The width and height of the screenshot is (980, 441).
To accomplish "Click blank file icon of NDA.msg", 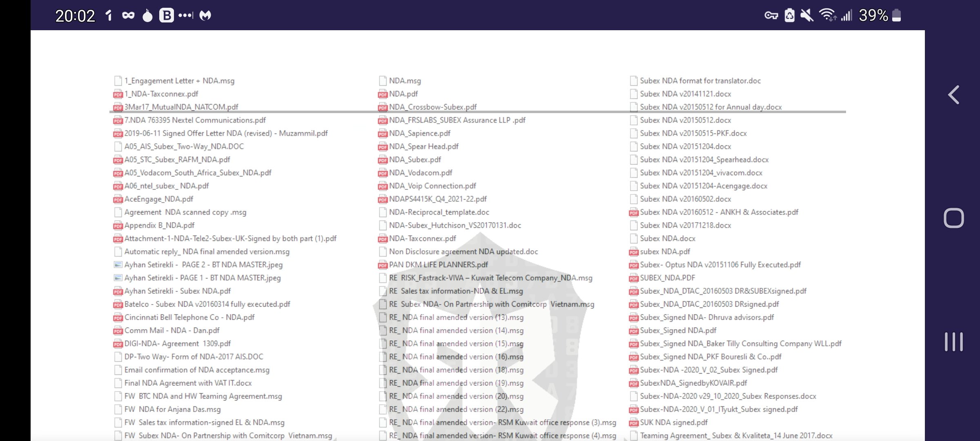I will click(x=383, y=81).
